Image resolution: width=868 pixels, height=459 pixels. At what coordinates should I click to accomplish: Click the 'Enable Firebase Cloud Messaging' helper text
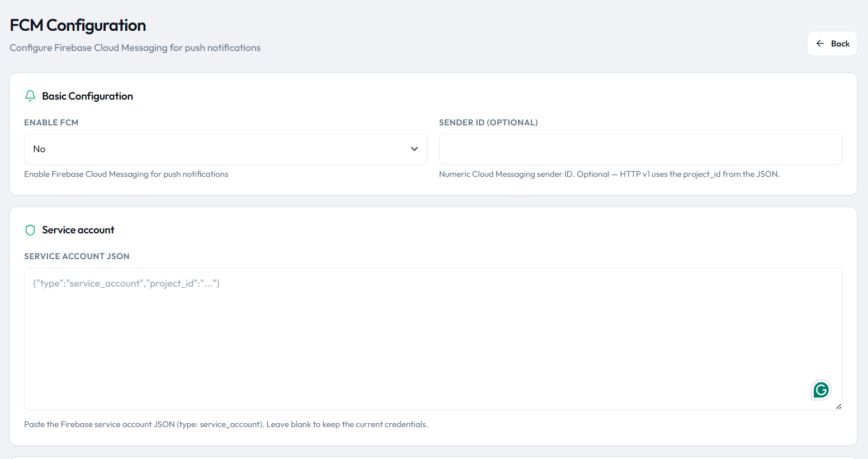[126, 174]
